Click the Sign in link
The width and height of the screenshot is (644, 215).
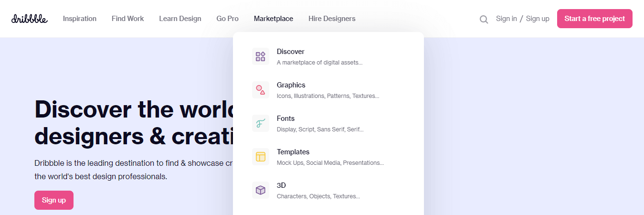[507, 19]
